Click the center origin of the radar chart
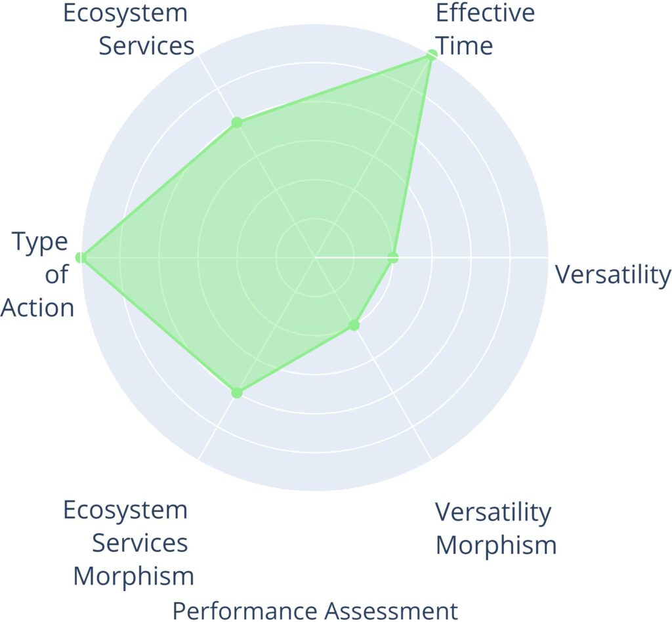The width and height of the screenshot is (672, 622). pos(315,257)
